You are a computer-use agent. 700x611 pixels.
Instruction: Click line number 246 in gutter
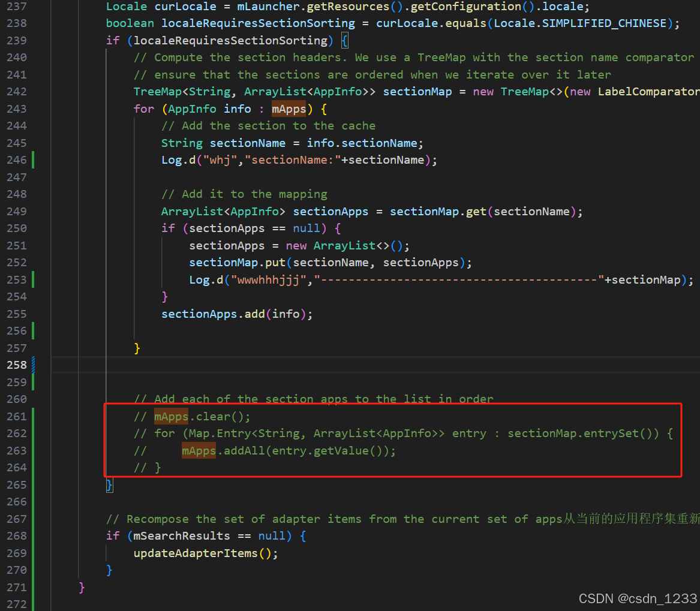pyautogui.click(x=17, y=159)
